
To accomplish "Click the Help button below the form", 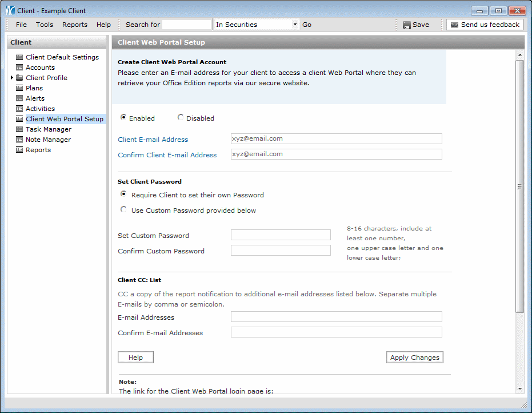I will click(x=135, y=358).
